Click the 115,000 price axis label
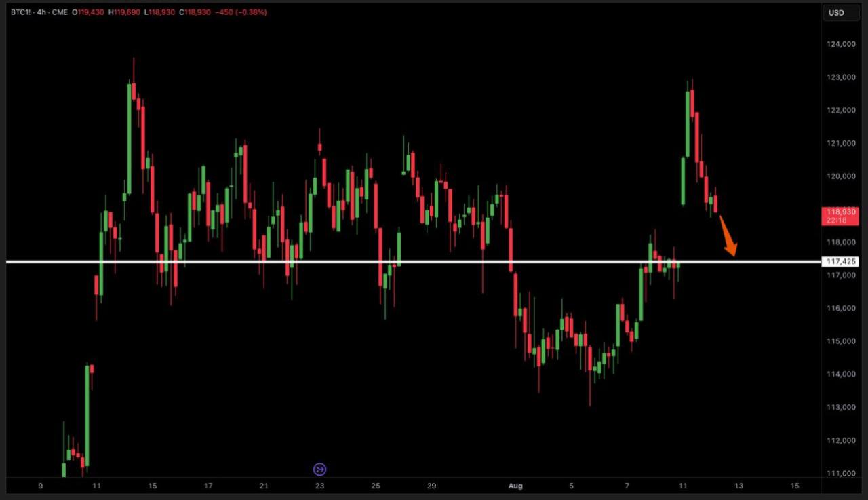Image resolution: width=868 pixels, height=500 pixels. [841, 341]
